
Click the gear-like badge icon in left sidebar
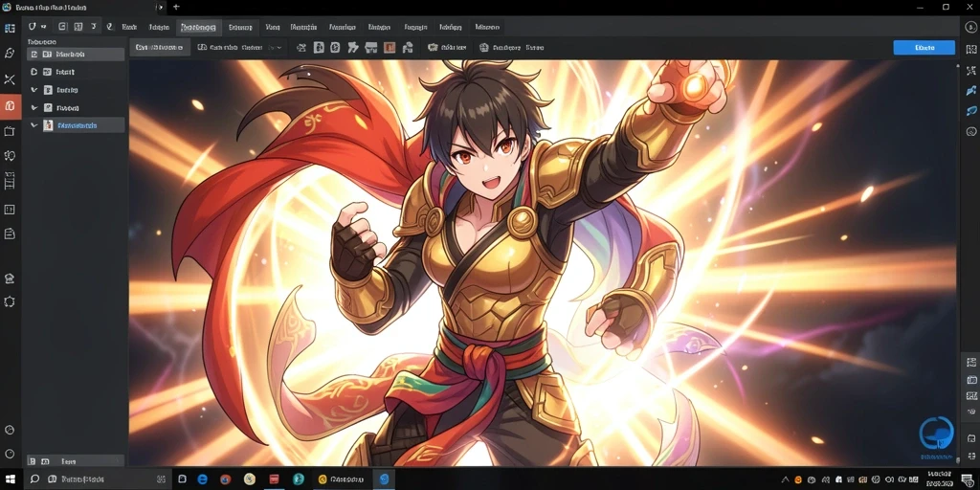click(10, 301)
